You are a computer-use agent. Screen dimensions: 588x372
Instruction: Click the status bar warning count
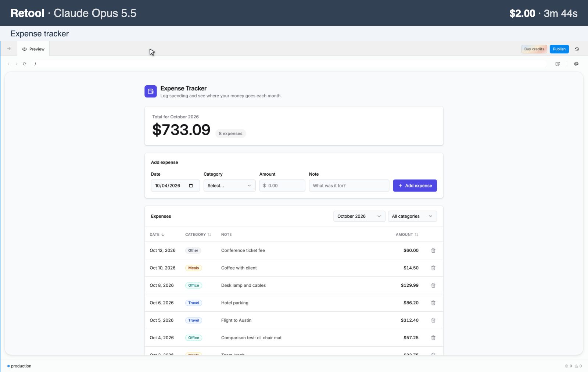[x=578, y=366]
